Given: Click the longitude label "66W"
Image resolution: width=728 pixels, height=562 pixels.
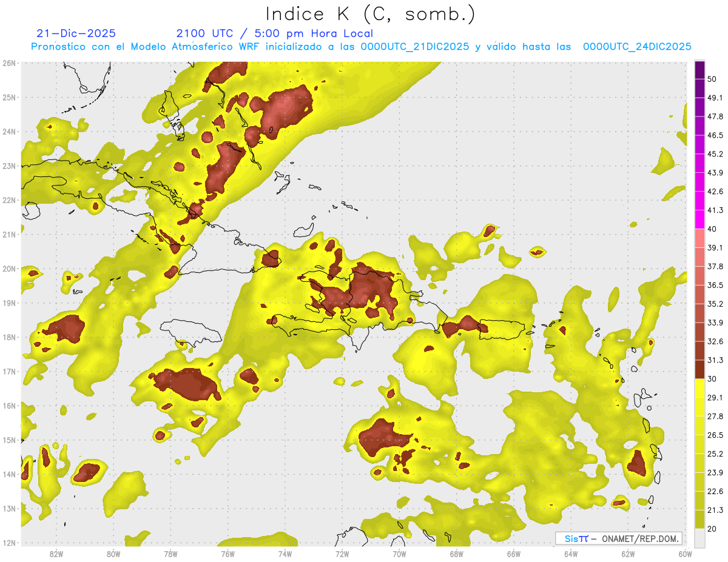Looking at the screenshot, I should pos(513,554).
